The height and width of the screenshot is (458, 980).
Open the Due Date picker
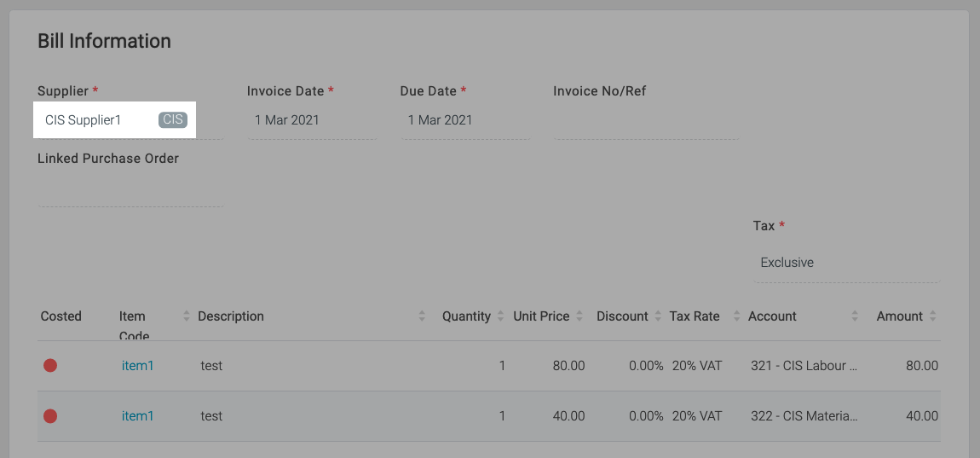[x=465, y=120]
